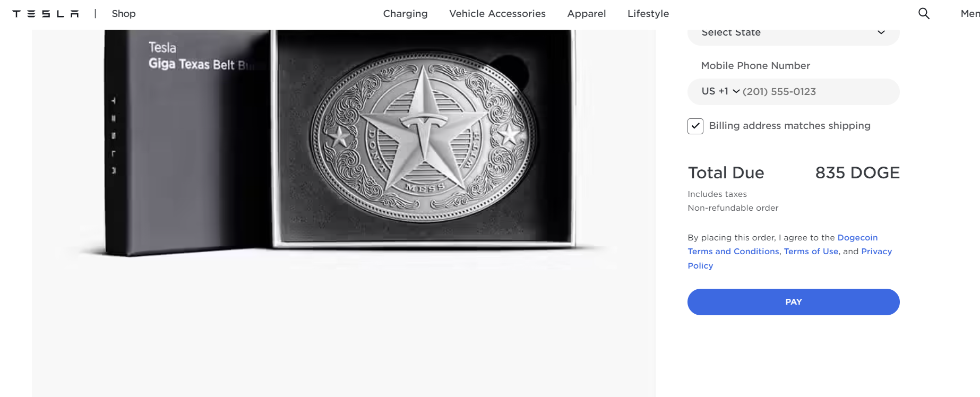The height and width of the screenshot is (397, 980).
Task: Open the Apparel menu
Action: click(586, 14)
